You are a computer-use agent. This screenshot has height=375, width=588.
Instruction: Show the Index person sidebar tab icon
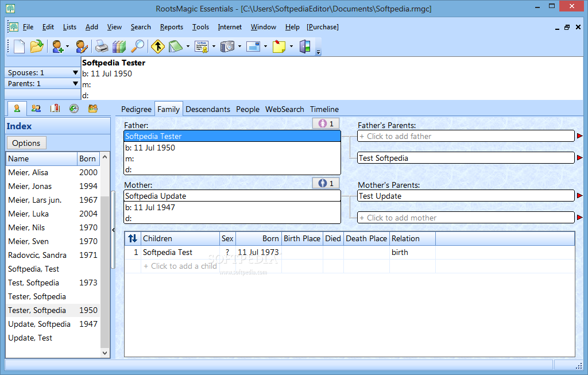(17, 109)
